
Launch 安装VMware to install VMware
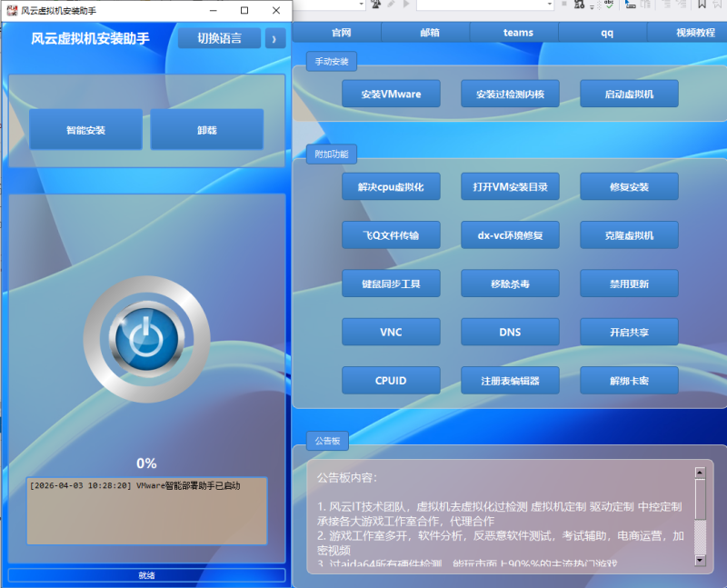(x=391, y=93)
